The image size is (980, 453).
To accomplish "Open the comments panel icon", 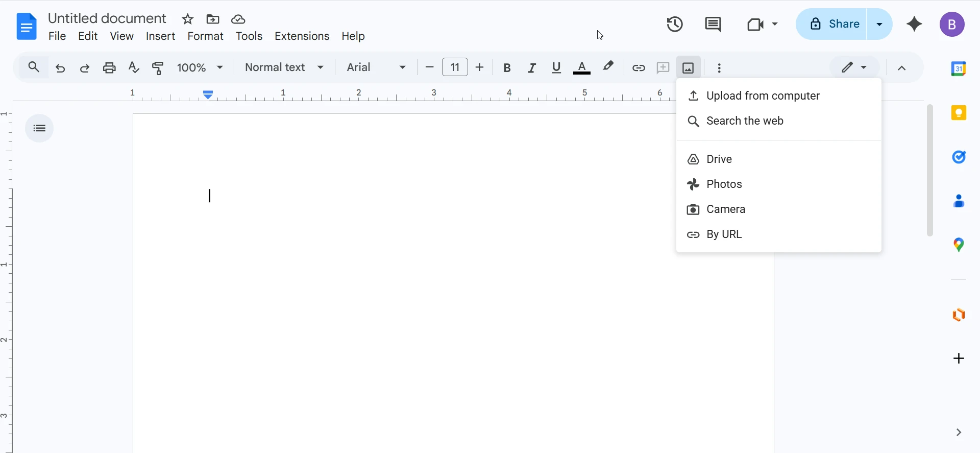I will 713,24.
